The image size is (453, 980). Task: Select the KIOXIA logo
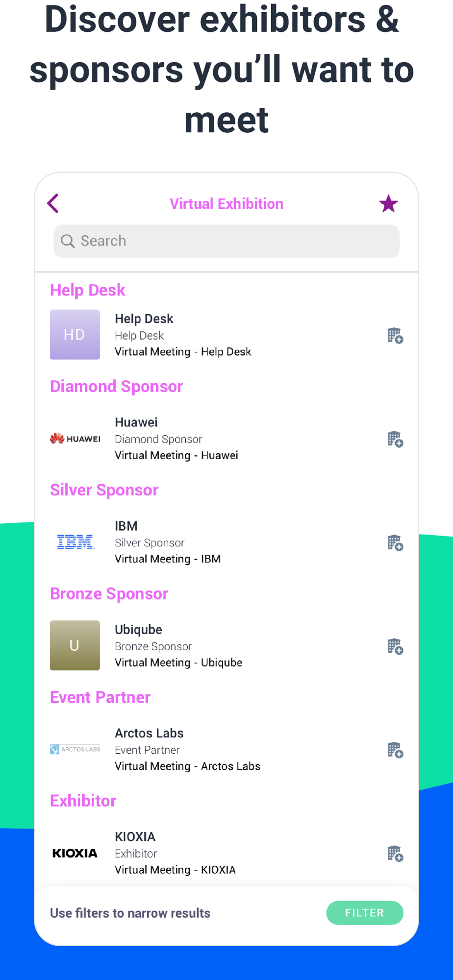[75, 853]
